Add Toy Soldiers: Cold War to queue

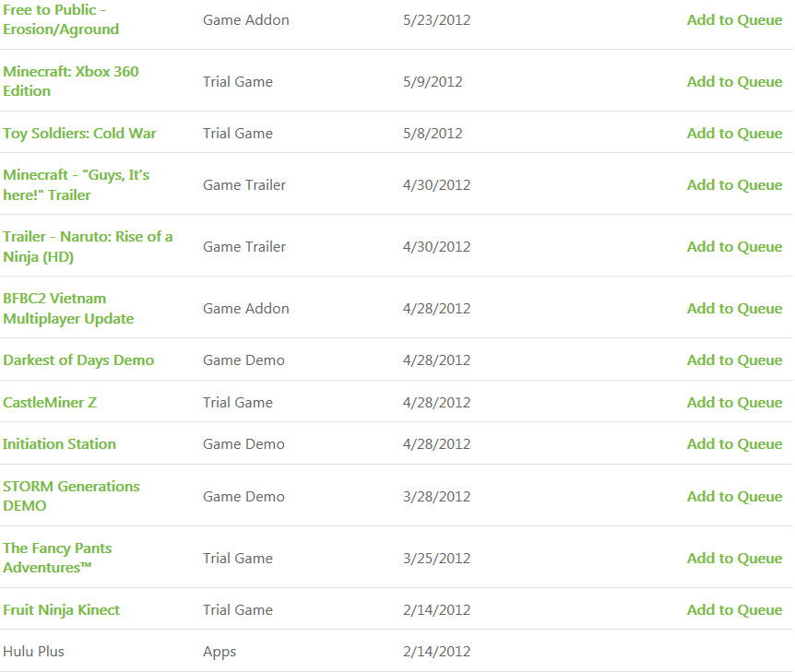[735, 134]
